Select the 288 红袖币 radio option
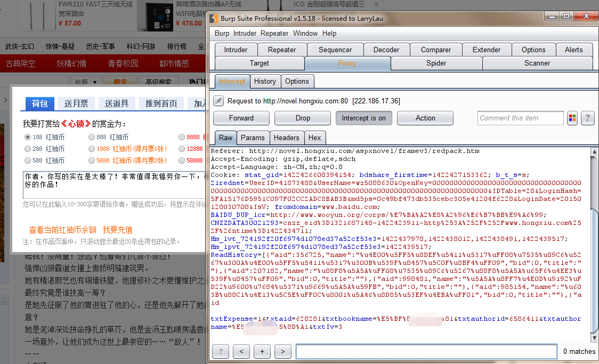Image resolution: width=599 pixels, height=364 pixels. pos(28,149)
